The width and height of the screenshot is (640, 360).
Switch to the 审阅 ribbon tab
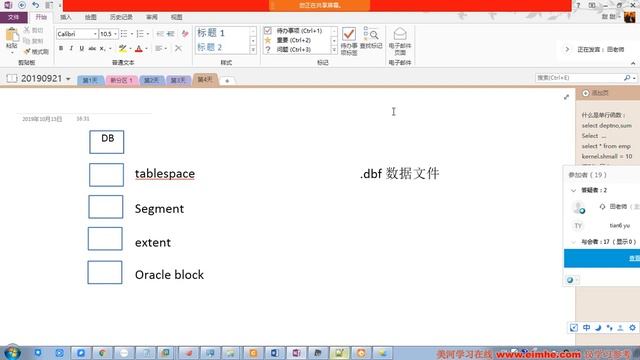pos(152,17)
